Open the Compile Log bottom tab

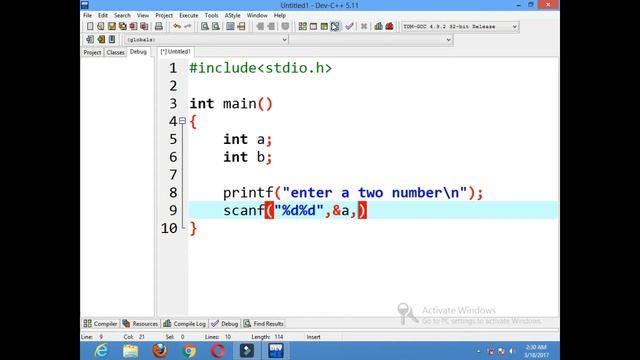pyautogui.click(x=184, y=324)
